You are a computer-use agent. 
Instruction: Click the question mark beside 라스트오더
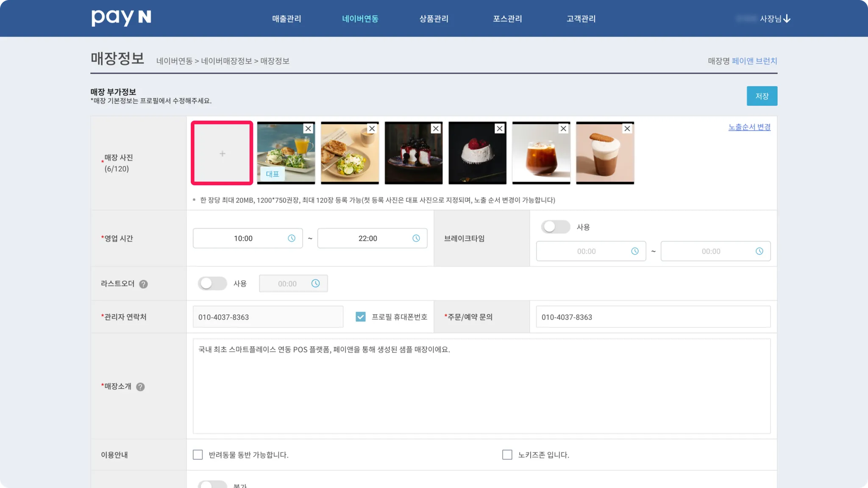coord(143,284)
